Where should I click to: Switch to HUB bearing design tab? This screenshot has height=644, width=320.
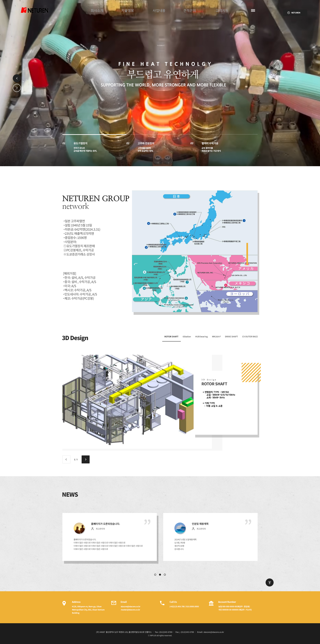tap(201, 337)
